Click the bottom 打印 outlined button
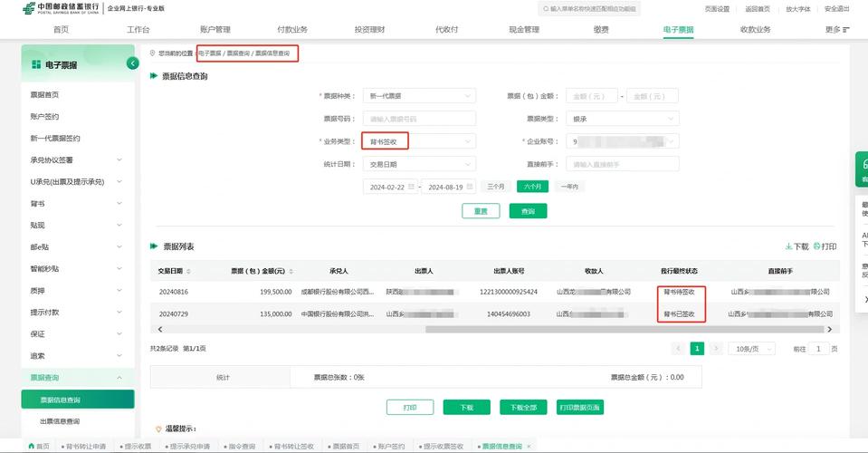868x453 pixels. click(x=410, y=407)
